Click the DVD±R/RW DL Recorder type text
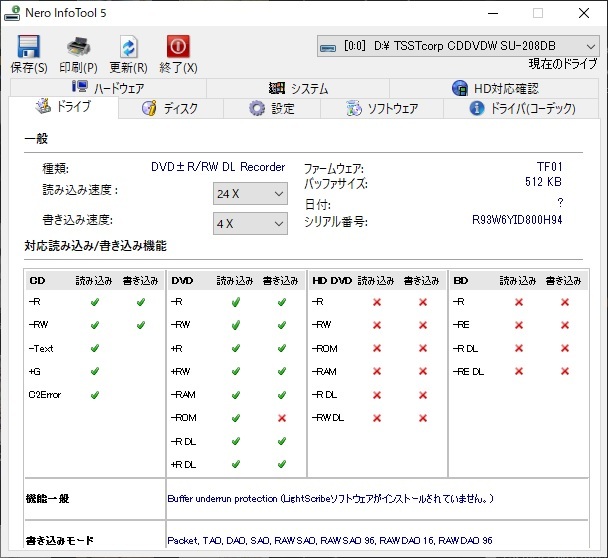 (218, 167)
